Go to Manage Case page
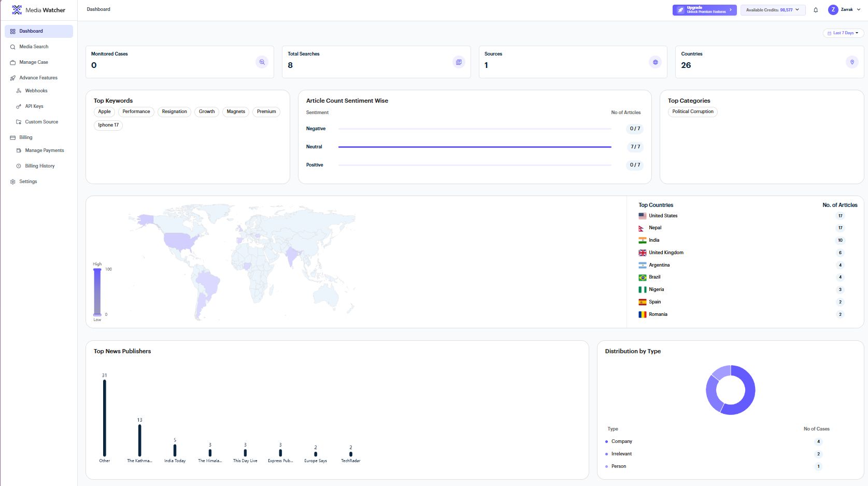This screenshot has height=486, width=868. (x=34, y=62)
